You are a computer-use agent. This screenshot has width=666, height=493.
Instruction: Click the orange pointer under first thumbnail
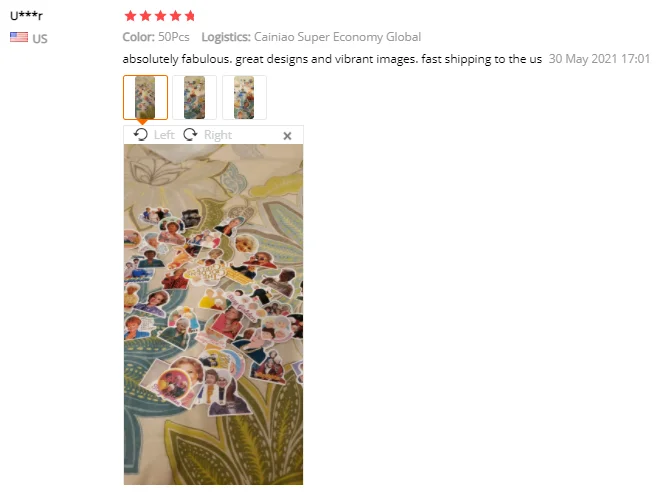[142, 122]
